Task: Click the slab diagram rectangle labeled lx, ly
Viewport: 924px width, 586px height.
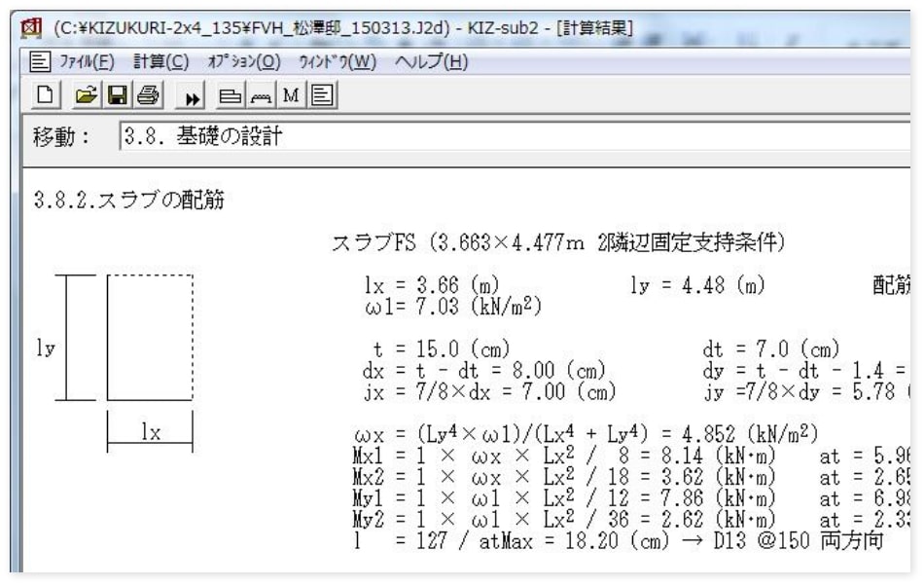Action: click(x=150, y=339)
